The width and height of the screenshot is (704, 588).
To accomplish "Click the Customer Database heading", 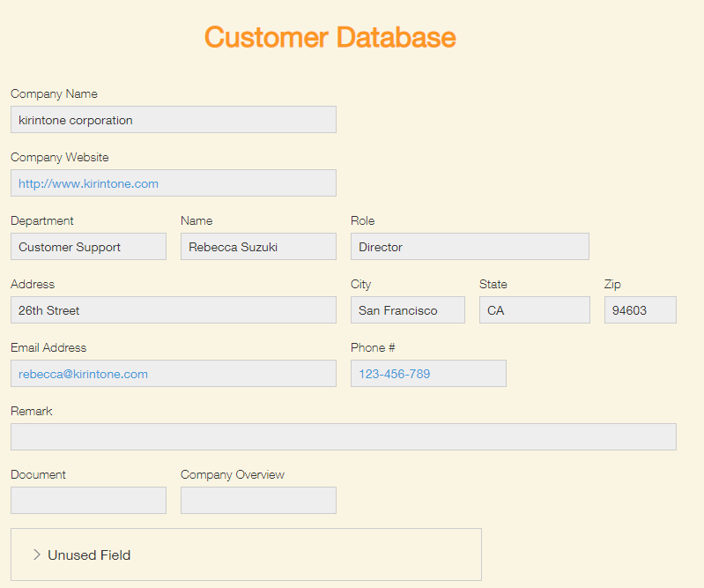I will coord(330,37).
